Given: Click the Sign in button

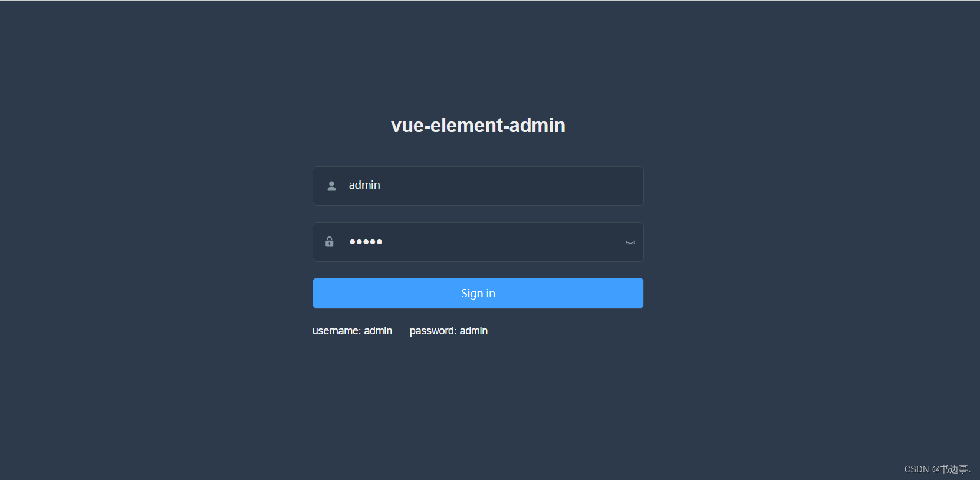Looking at the screenshot, I should (x=478, y=292).
